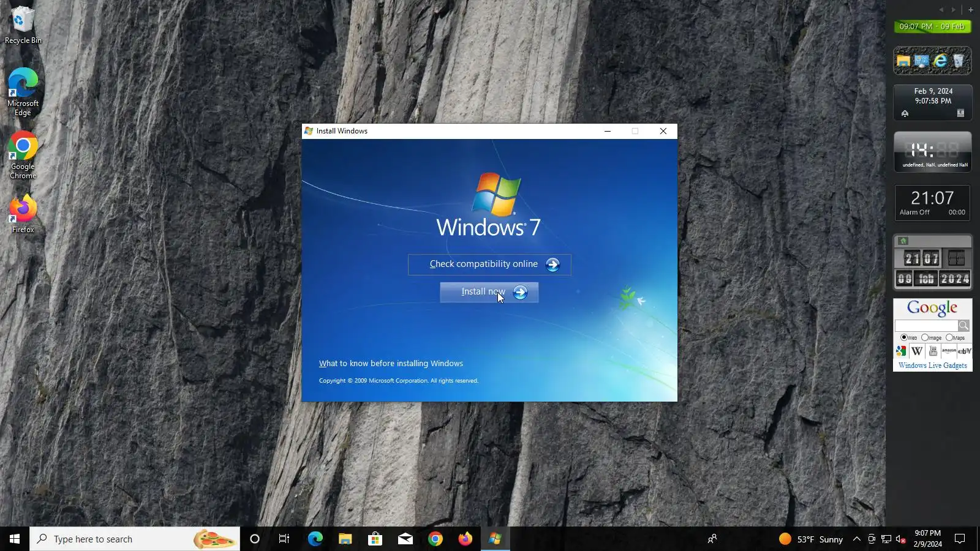Open the 53°F Sunny weather widget
Viewport: 980px width, 551px height.
point(811,539)
